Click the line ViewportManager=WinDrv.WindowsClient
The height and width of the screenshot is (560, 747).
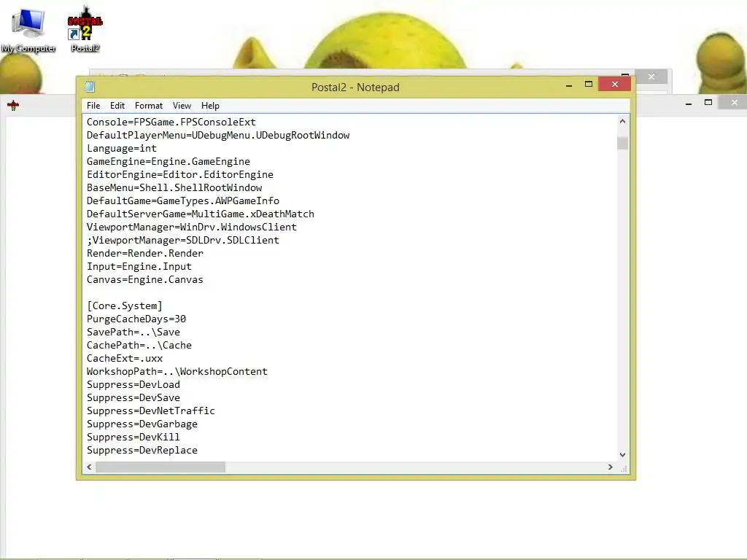point(192,227)
